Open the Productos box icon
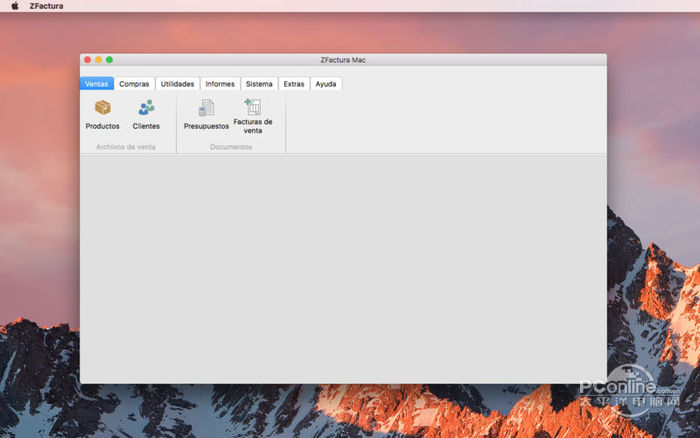The image size is (700, 438). [x=103, y=108]
